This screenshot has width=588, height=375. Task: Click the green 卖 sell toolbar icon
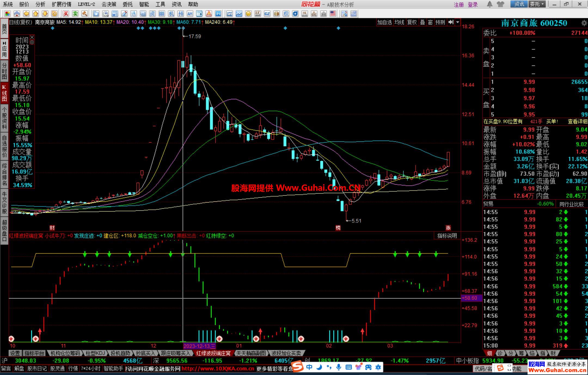[75, 14]
